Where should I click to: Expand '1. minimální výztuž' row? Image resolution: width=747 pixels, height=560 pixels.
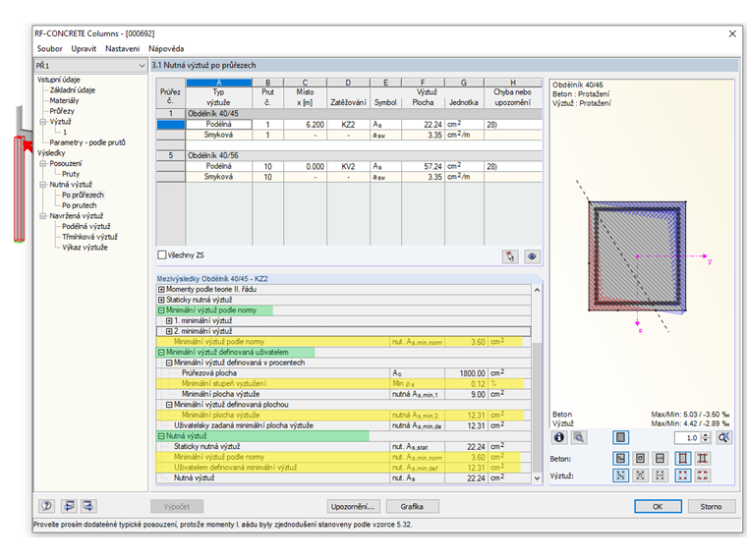pyautogui.click(x=169, y=320)
